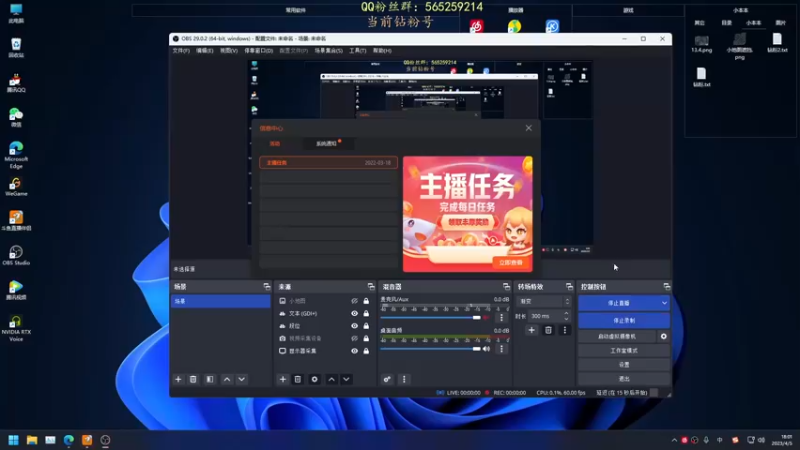The width and height of the screenshot is (800, 450).
Task: Open transition properties three-dot menu
Action: (565, 330)
